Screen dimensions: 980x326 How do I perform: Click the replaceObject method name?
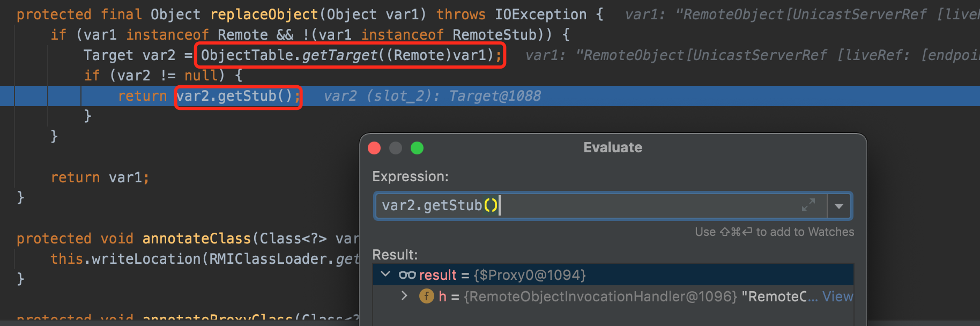click(x=264, y=14)
